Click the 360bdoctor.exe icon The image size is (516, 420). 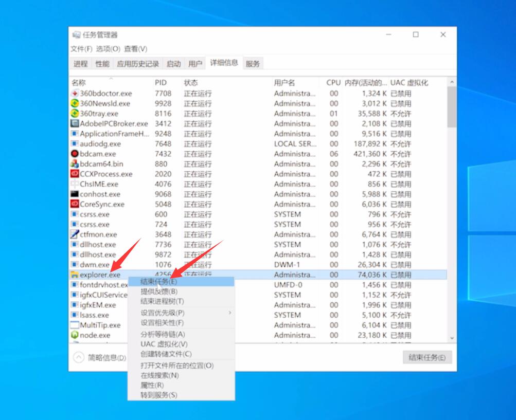[x=75, y=94]
